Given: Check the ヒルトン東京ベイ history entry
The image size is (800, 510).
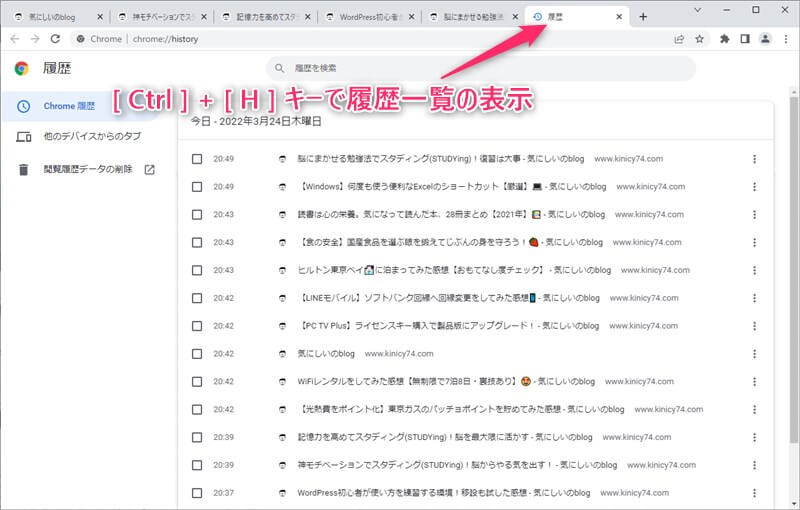Looking at the screenshot, I should pyautogui.click(x=197, y=270).
